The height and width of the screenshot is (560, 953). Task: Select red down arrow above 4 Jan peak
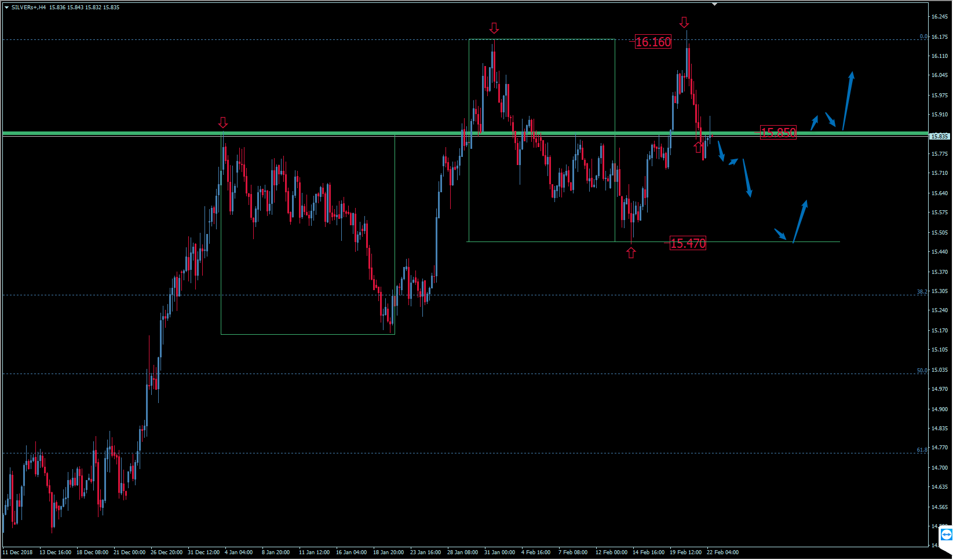[x=223, y=122]
